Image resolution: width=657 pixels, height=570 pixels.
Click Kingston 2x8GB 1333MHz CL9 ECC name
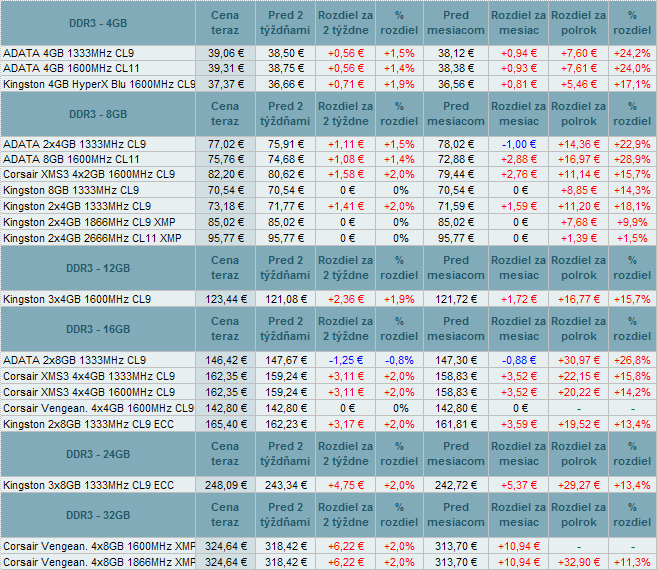[88, 424]
